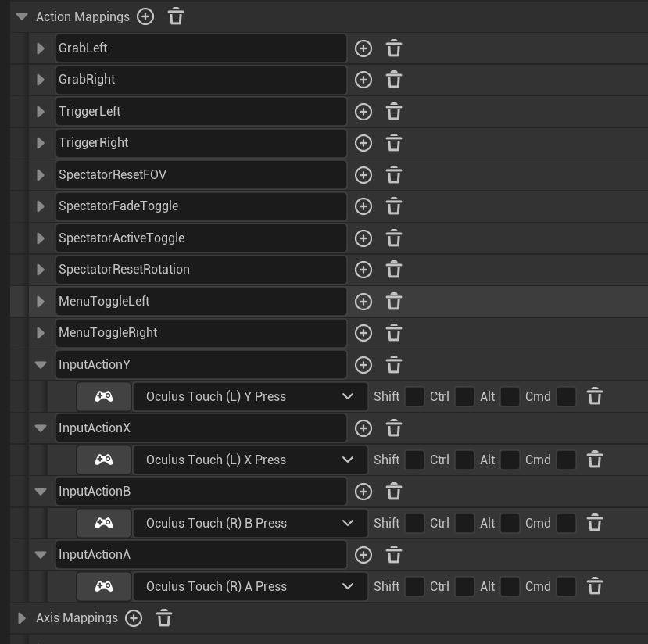
Task: Add key binding to TriggerRight
Action: pyautogui.click(x=363, y=143)
